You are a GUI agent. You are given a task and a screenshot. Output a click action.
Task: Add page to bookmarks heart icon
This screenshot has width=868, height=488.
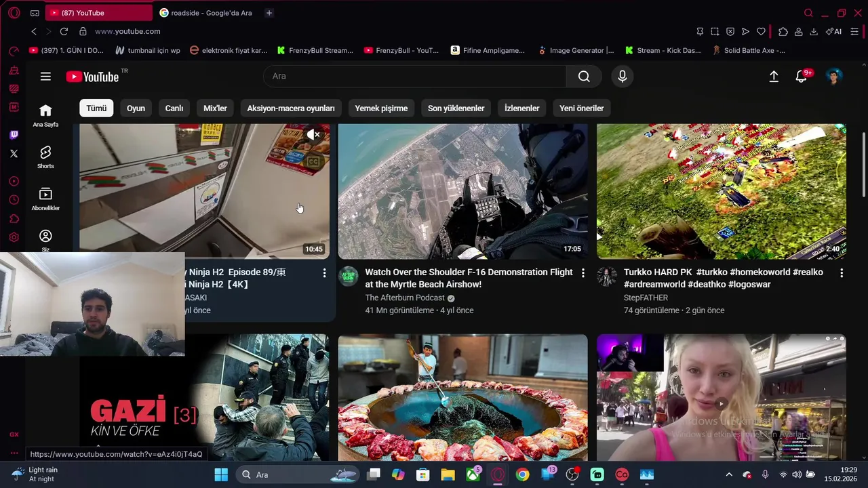[761, 31]
